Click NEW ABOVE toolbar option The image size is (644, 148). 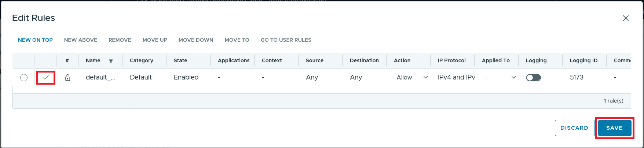coord(81,40)
